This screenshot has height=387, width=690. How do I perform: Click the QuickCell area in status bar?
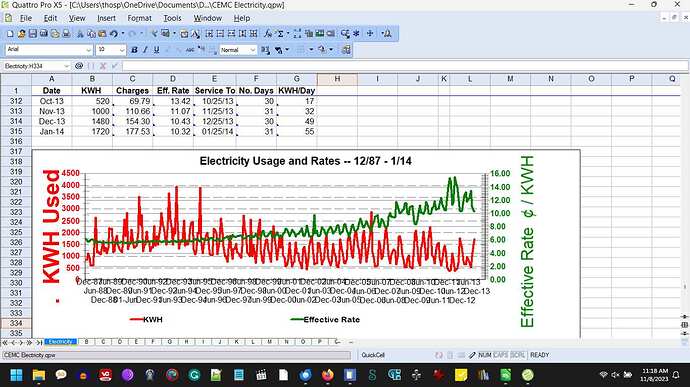tap(372, 355)
